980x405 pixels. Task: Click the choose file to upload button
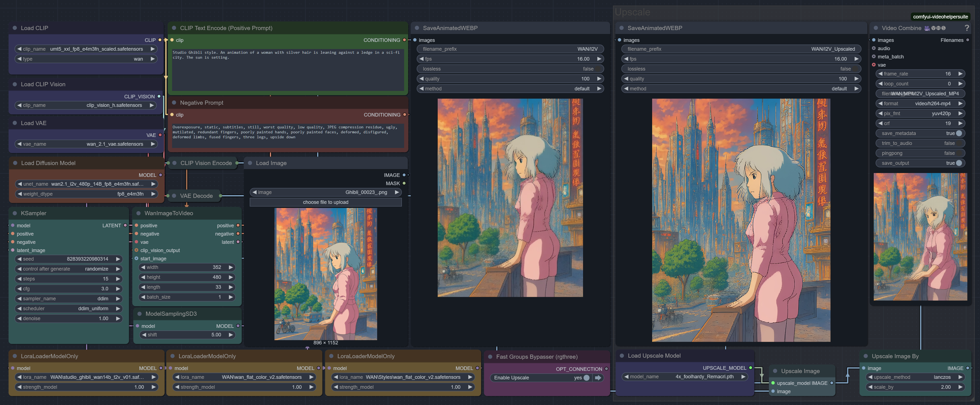[326, 202]
